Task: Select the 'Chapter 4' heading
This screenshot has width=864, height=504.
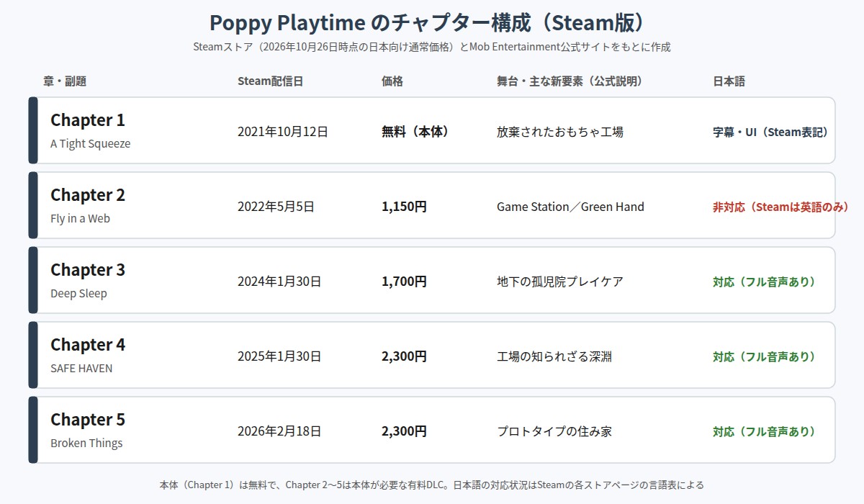Action: click(x=88, y=345)
